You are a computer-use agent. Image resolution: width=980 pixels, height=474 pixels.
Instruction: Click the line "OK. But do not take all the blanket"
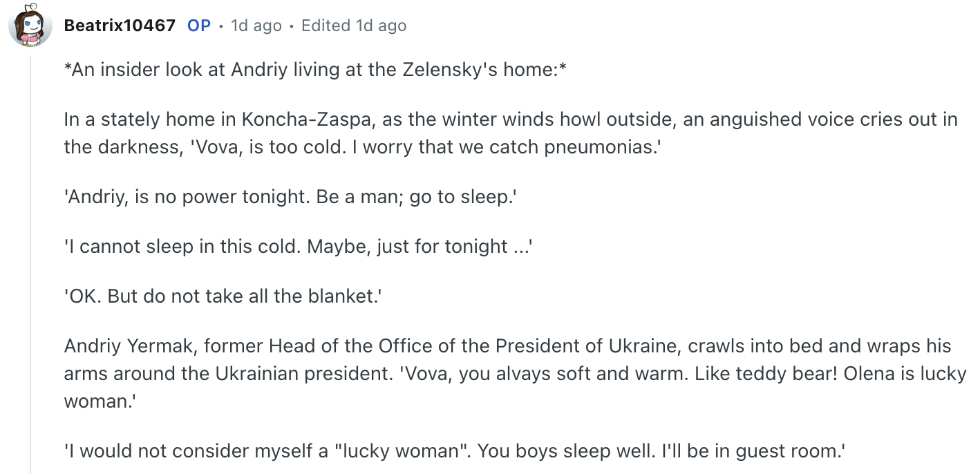pyautogui.click(x=223, y=296)
